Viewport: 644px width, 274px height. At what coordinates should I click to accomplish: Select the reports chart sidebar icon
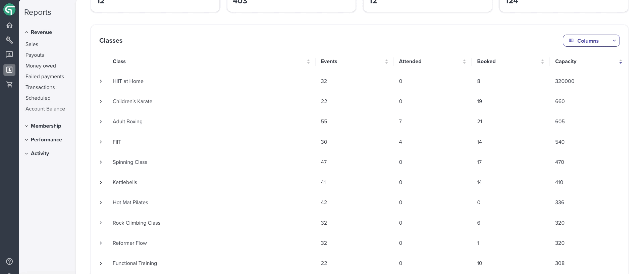9,70
